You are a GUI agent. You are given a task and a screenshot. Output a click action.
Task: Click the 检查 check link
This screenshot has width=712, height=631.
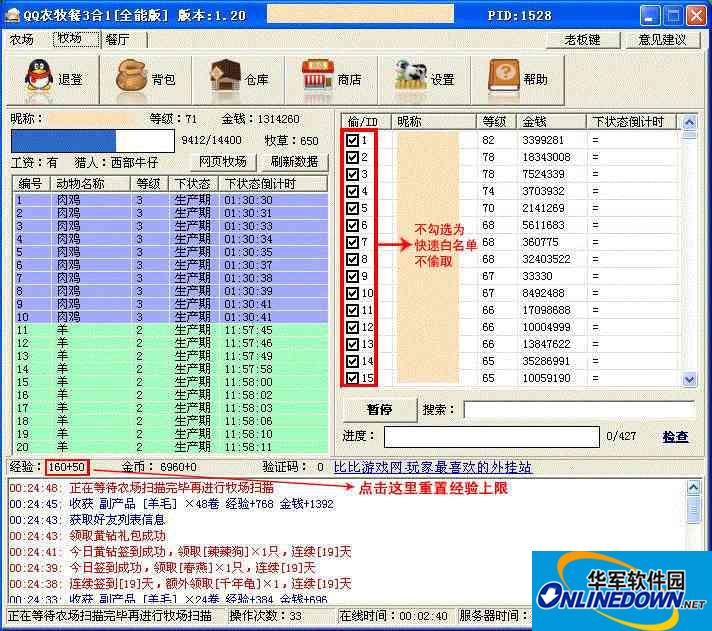point(675,437)
